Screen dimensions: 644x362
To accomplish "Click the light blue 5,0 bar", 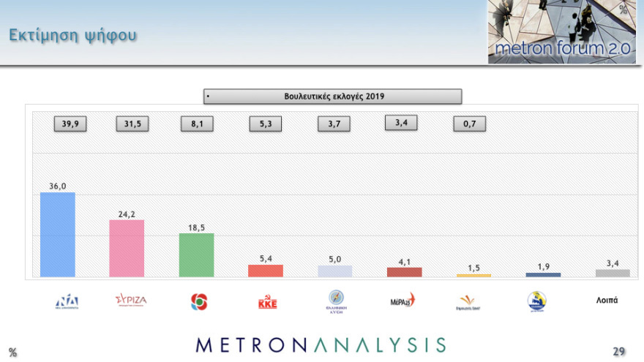I will [334, 271].
